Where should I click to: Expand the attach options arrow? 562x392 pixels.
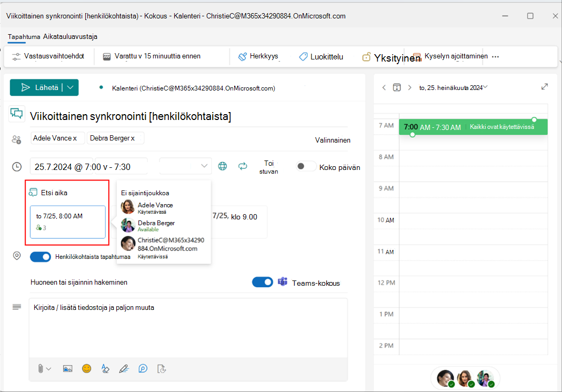click(49, 369)
